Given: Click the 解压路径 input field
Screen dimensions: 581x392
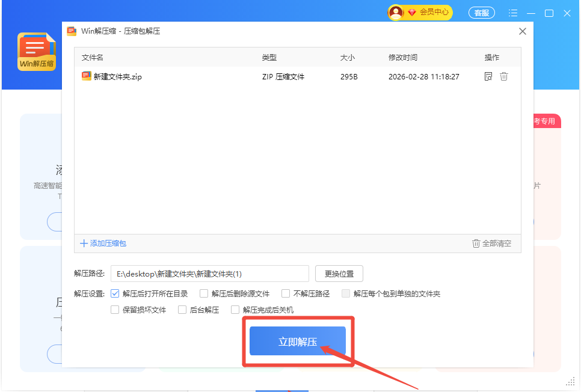Looking at the screenshot, I should 209,274.
